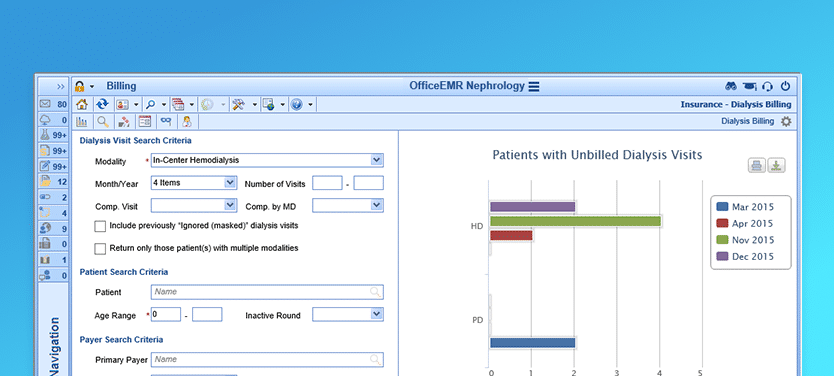Image resolution: width=834 pixels, height=376 pixels.
Task: Click the Primary Payer Name field
Action: coord(267,360)
